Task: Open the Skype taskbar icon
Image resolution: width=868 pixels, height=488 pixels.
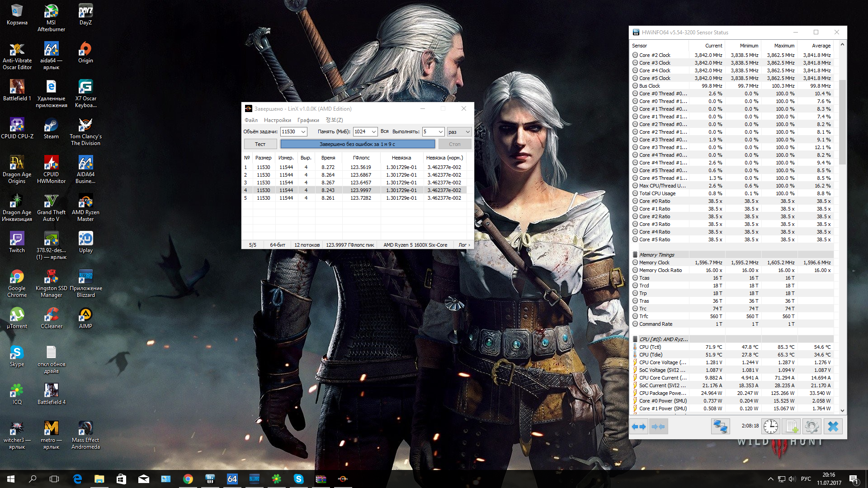Action: pos(298,479)
